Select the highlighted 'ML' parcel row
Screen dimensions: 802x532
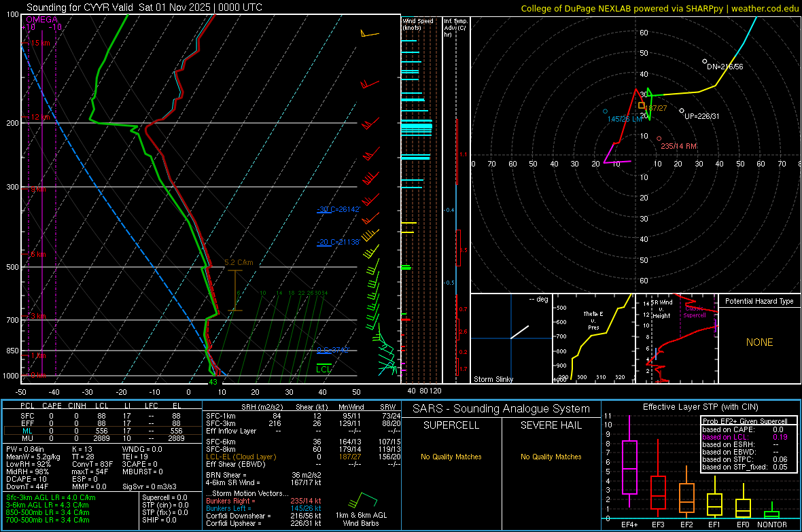point(101,431)
